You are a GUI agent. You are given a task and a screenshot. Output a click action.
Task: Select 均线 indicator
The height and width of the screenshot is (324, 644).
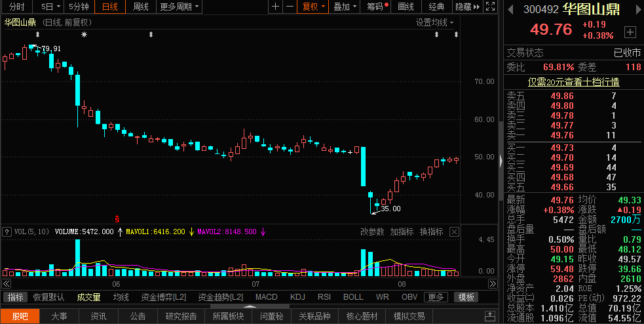pos(121,297)
